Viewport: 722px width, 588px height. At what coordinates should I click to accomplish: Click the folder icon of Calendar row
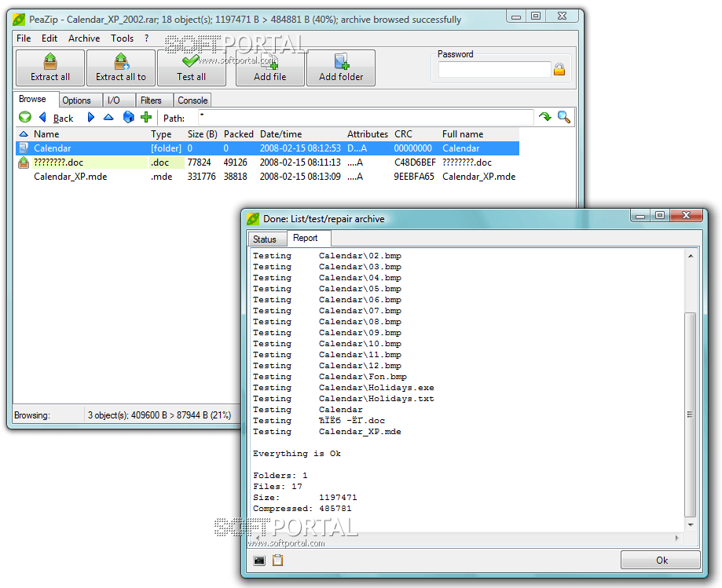(x=24, y=148)
